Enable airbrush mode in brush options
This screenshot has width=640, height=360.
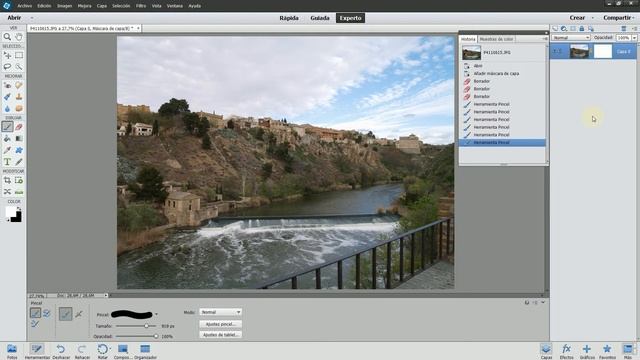click(79, 314)
